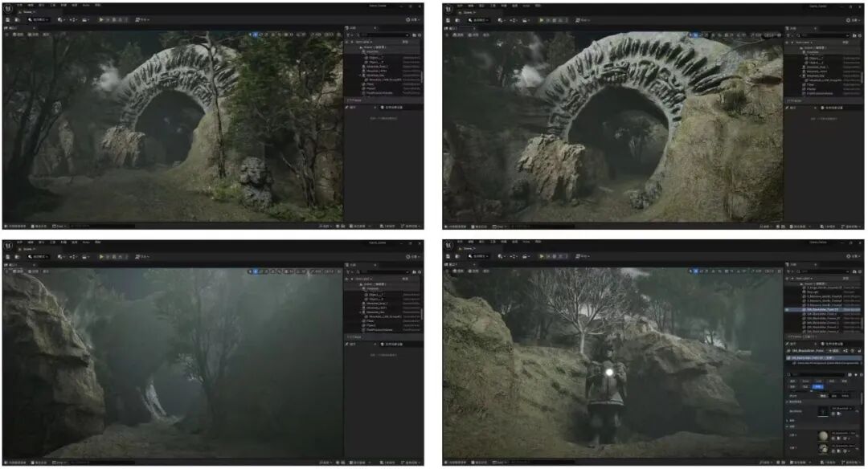Screen dimensions: 868x469
Task: Open the Help menu in arch-with-trees editor
Action: pos(97,5)
